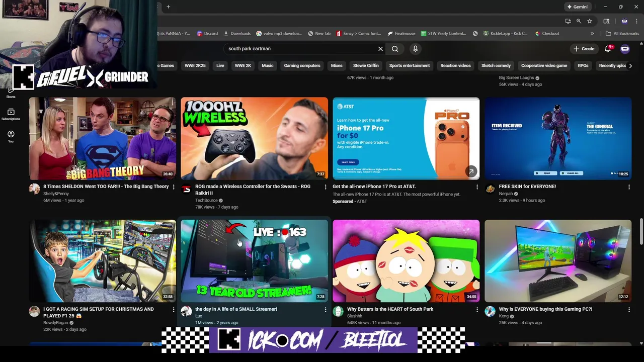Open options menu for the AT&T ad
Image resolution: width=644 pixels, height=362 pixels.
pyautogui.click(x=477, y=187)
